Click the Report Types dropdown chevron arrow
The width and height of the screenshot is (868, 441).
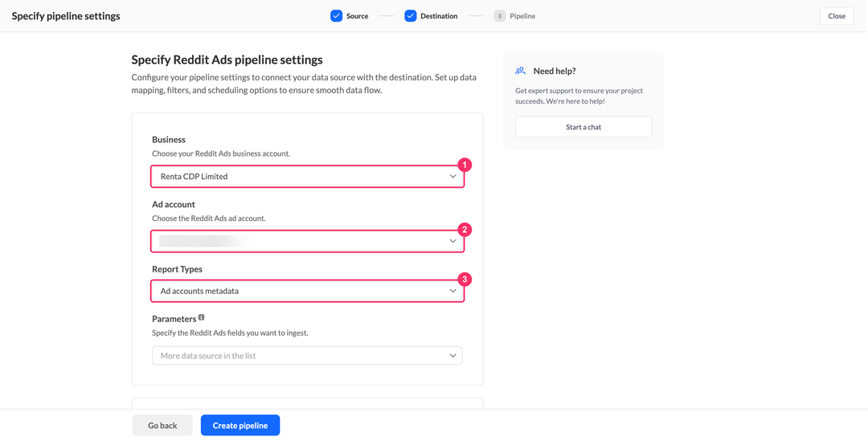(x=452, y=291)
